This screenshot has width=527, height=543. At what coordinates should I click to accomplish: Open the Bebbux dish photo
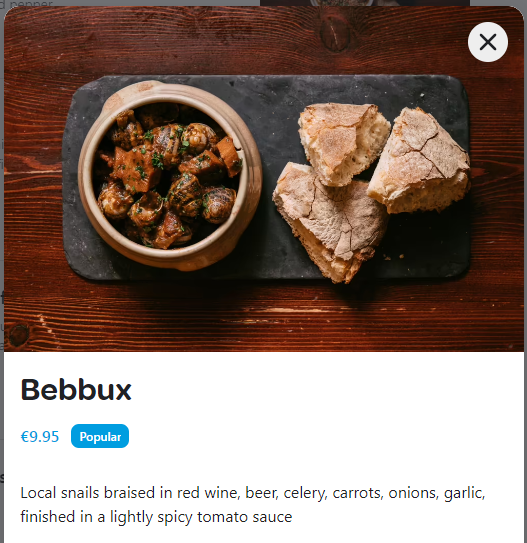[x=264, y=179]
